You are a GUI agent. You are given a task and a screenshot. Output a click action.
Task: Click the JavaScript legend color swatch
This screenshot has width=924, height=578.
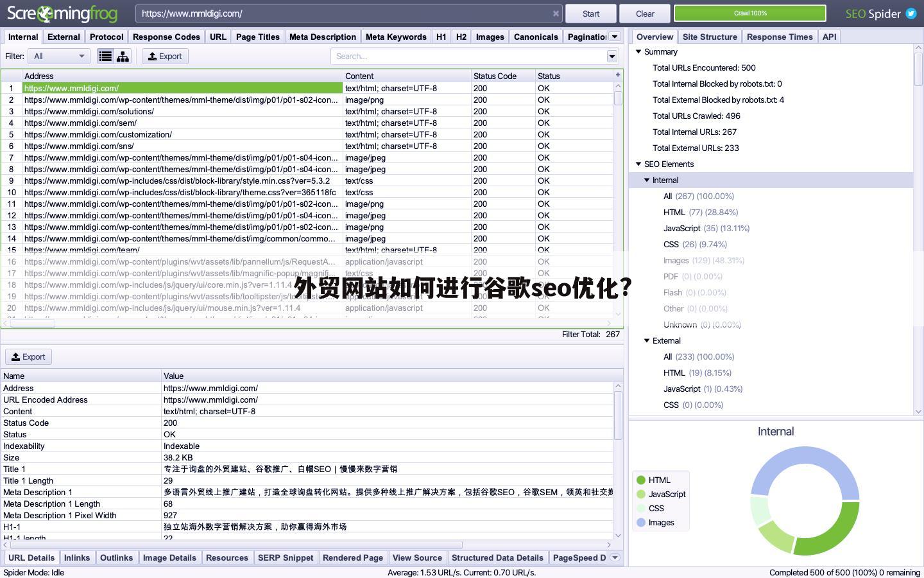640,494
